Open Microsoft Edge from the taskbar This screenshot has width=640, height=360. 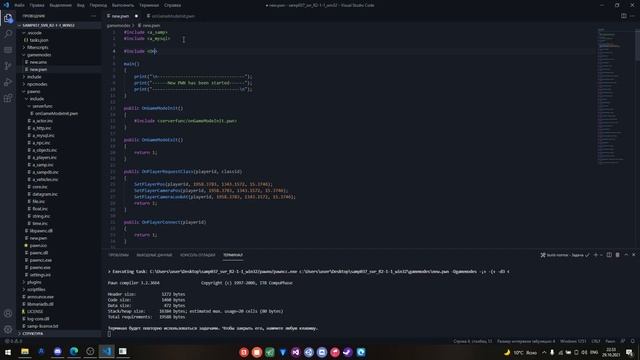[74, 352]
